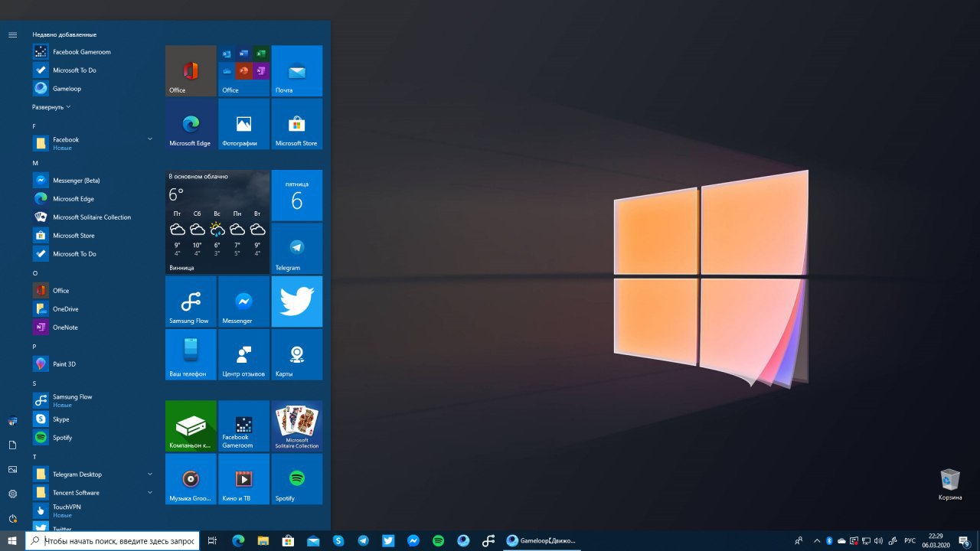Screen dimensions: 980x551
Task: Open the Pictures icon in Start sidebar
Action: click(x=12, y=469)
